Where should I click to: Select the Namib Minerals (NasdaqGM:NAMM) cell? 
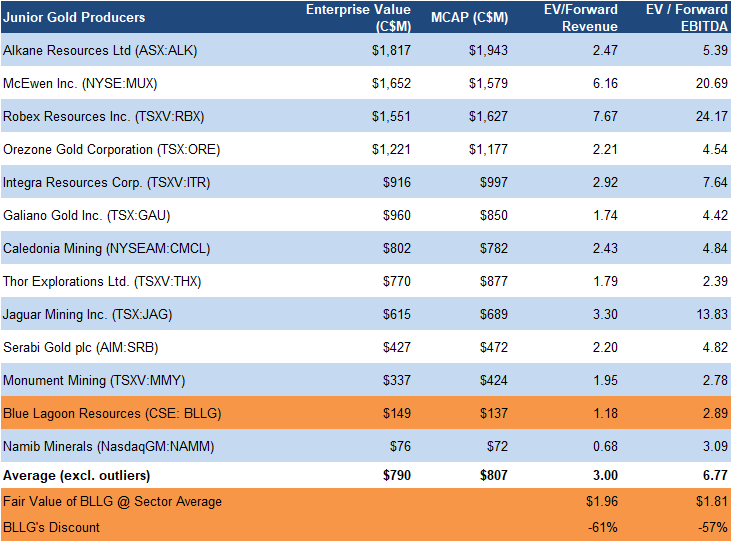pyautogui.click(x=108, y=446)
